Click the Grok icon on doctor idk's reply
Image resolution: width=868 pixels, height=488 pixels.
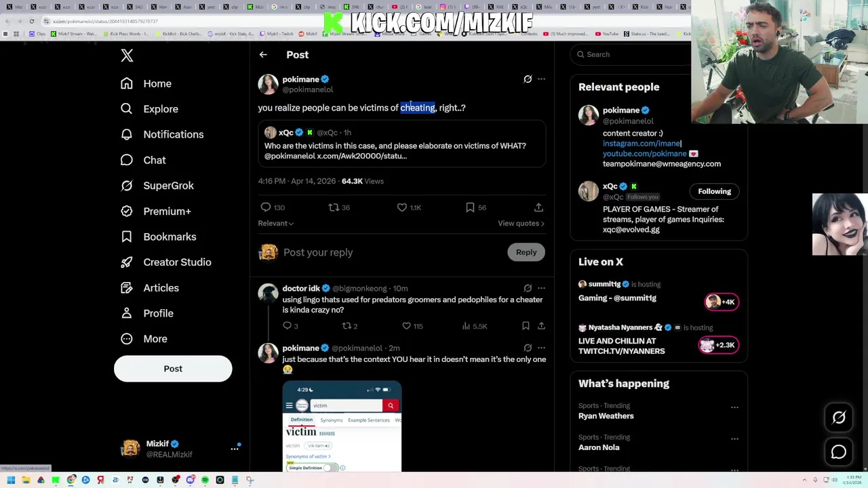click(x=528, y=289)
